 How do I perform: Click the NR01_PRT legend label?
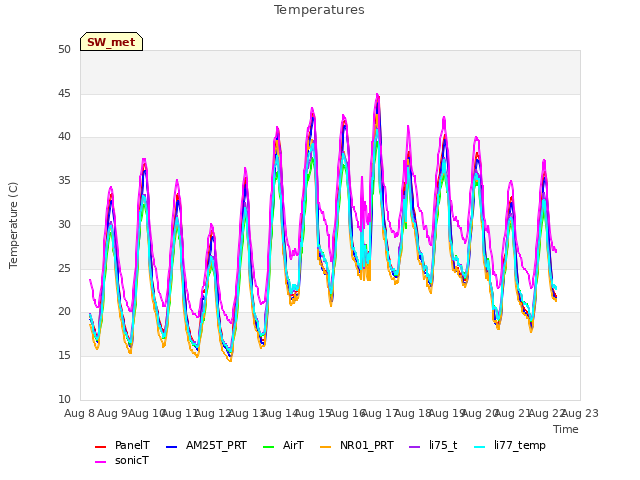click(x=367, y=445)
